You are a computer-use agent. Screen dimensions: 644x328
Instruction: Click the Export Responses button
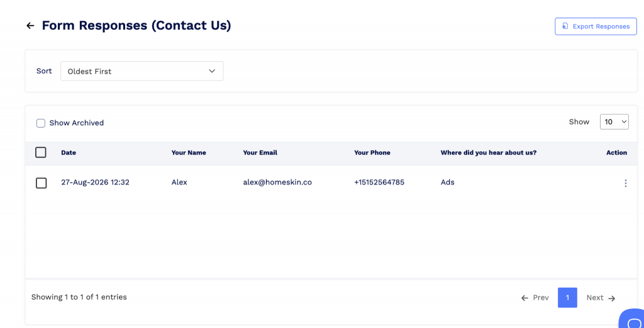click(596, 26)
